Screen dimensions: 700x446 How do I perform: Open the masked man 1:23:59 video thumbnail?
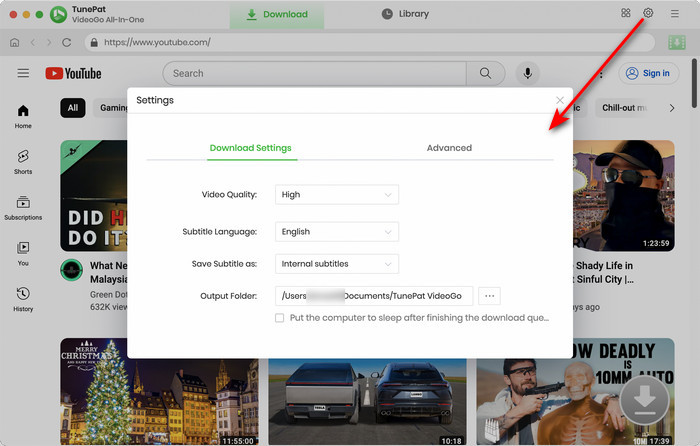tap(624, 196)
